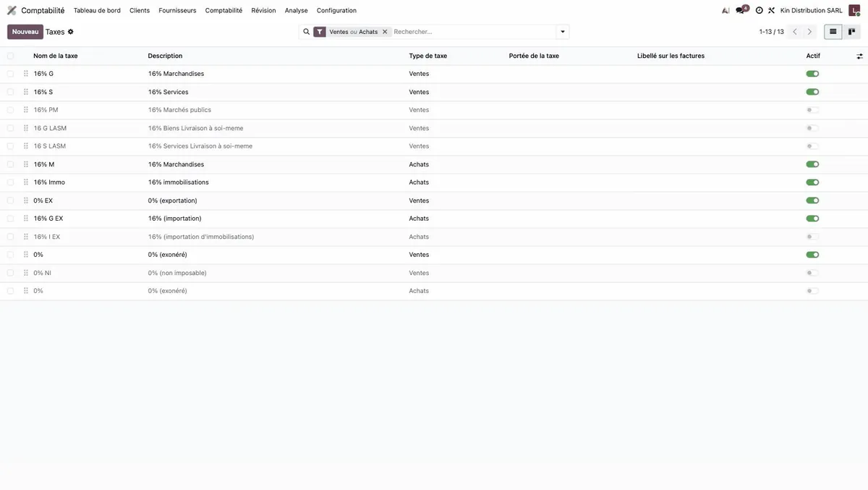The image size is (868, 490).
Task: Click the drag handle of 16% S row
Action: [x=26, y=92]
